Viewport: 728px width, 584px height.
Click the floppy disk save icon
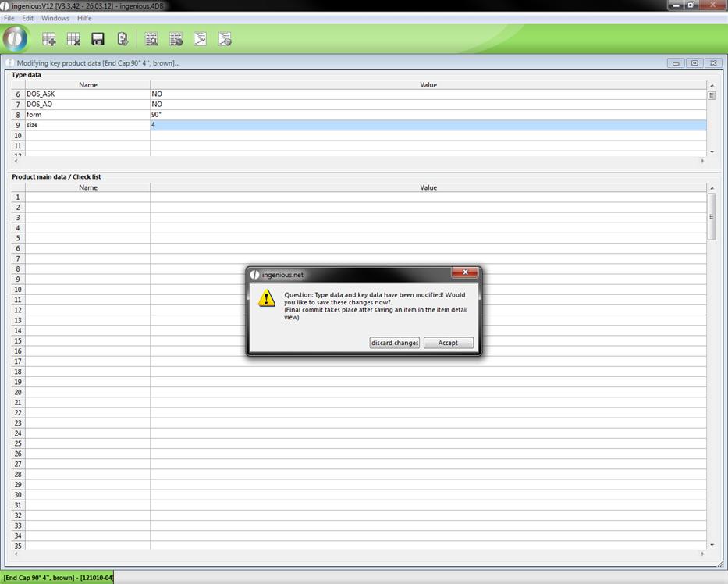pyautogui.click(x=98, y=39)
